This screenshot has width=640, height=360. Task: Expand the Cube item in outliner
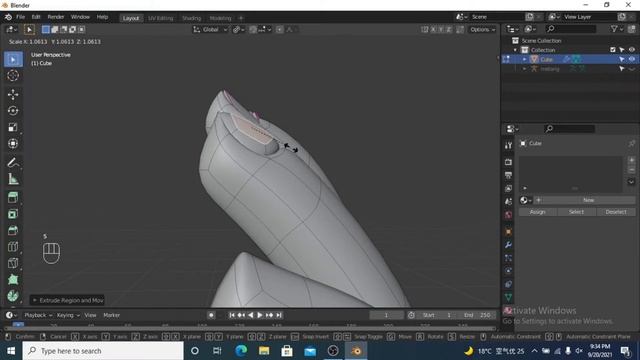[x=524, y=60]
